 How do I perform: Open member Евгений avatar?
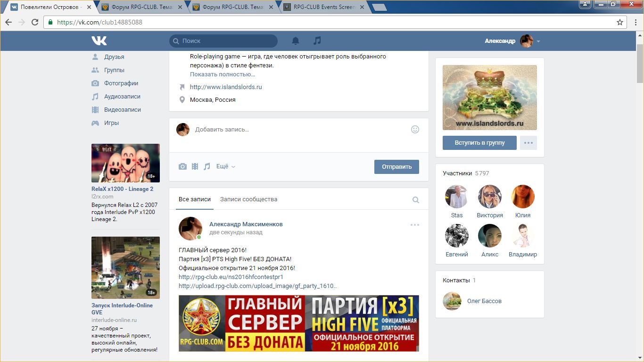[x=457, y=236]
